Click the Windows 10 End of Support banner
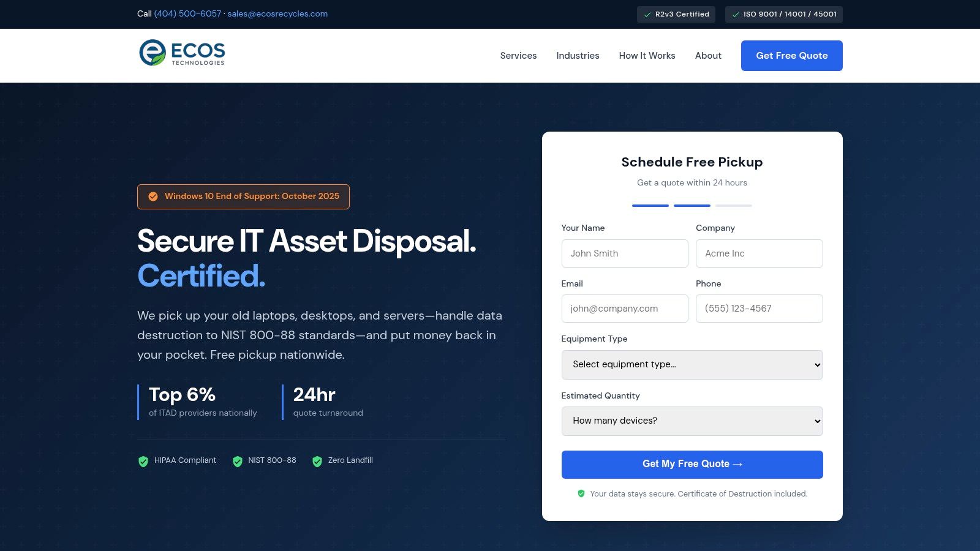This screenshot has height=551, width=980. (x=243, y=197)
